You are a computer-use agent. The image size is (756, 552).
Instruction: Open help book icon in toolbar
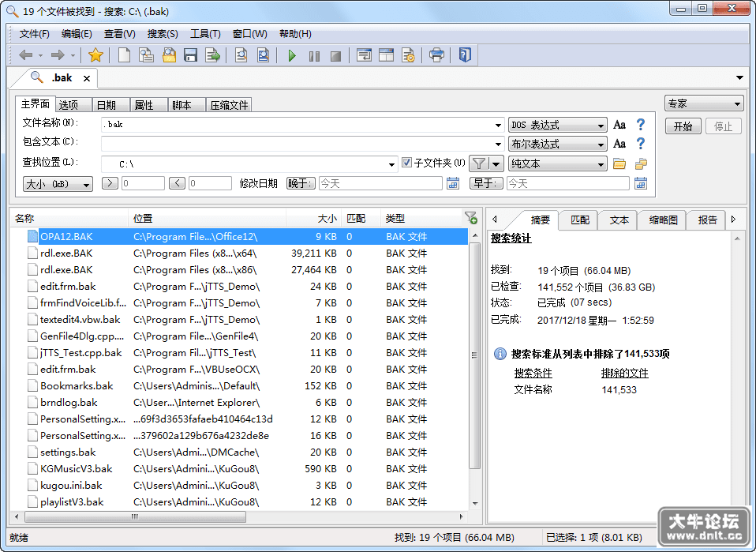click(465, 54)
